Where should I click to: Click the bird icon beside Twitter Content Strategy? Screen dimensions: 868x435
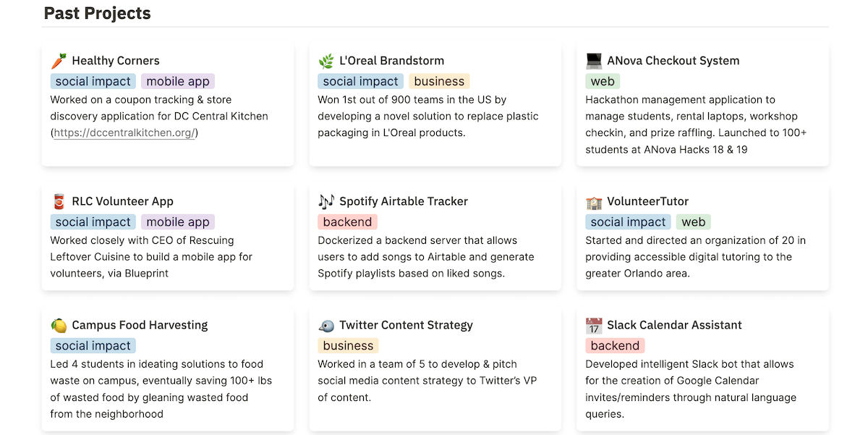pos(326,325)
